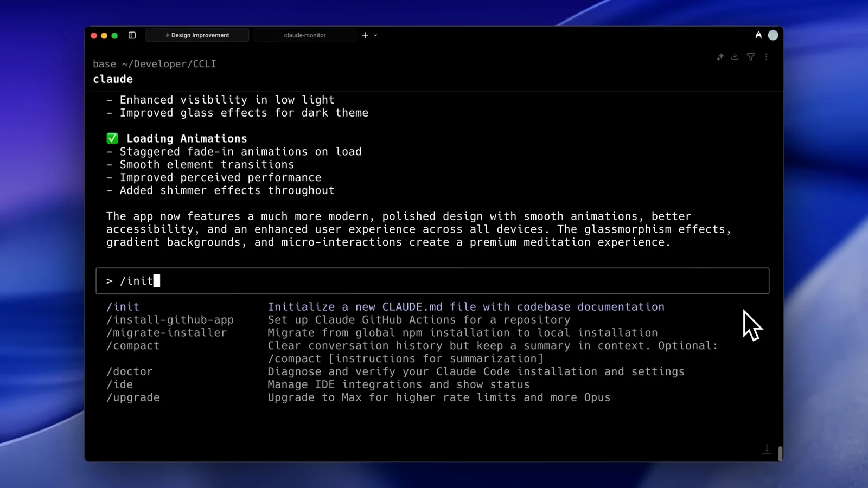Click the 'Loading Animations' heading
868x488 pixels.
[x=187, y=139]
